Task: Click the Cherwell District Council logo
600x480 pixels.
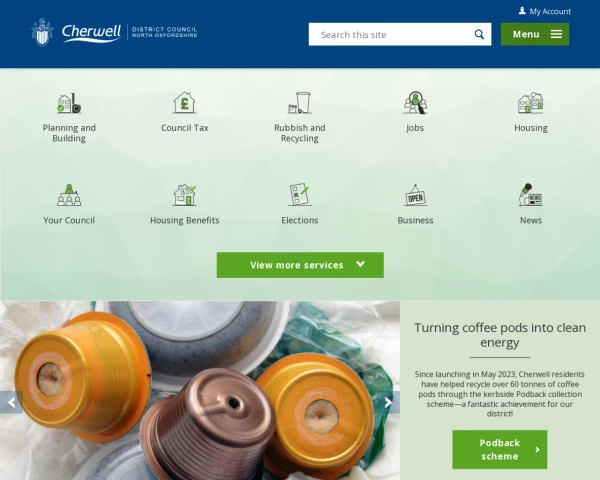Action: [114, 32]
